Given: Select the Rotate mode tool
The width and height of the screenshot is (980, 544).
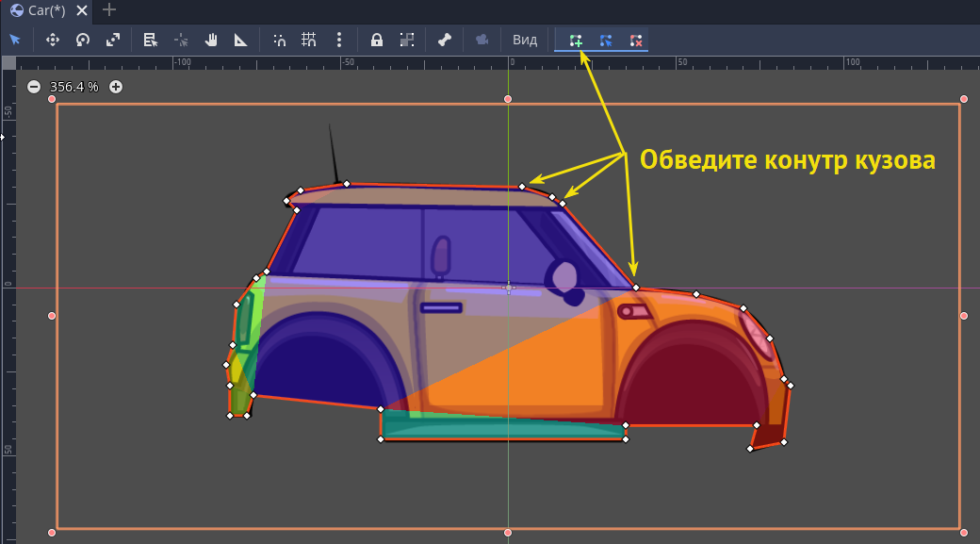Looking at the screenshot, I should 83,40.
